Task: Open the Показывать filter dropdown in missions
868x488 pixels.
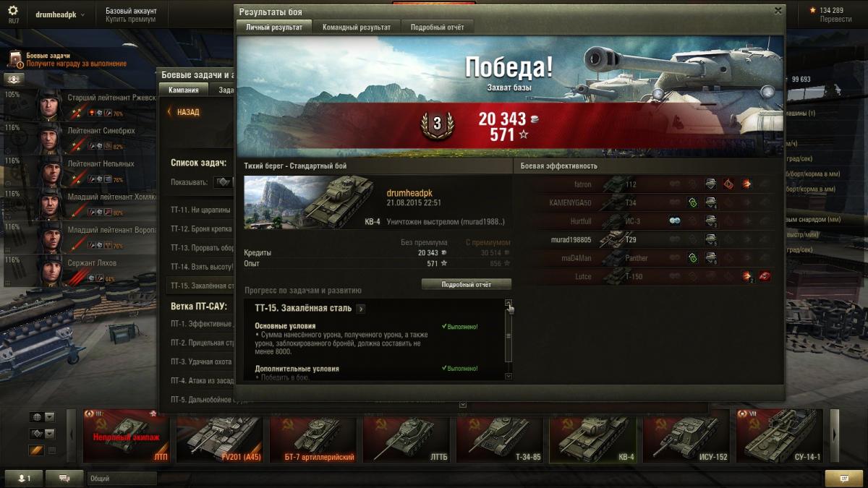Action: click(x=223, y=182)
